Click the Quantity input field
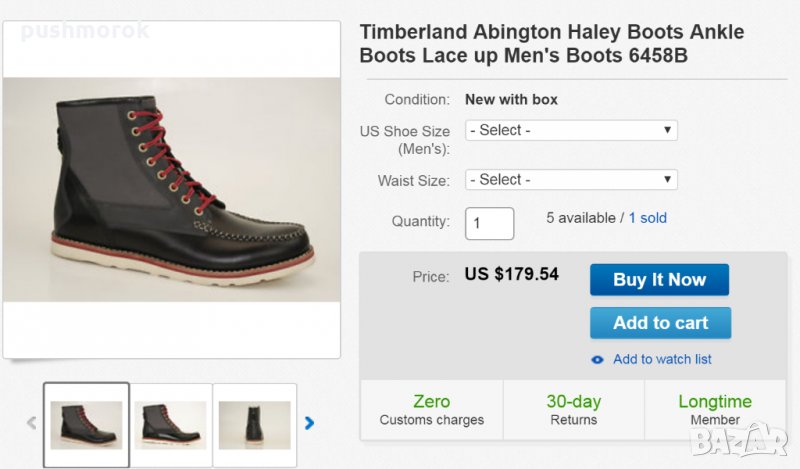The image size is (800, 469). coord(489,223)
